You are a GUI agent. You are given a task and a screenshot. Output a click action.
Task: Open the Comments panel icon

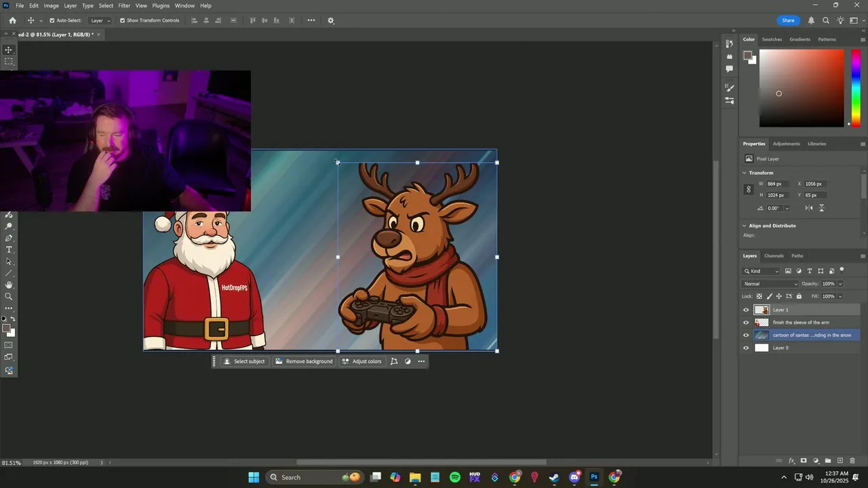[730, 68]
